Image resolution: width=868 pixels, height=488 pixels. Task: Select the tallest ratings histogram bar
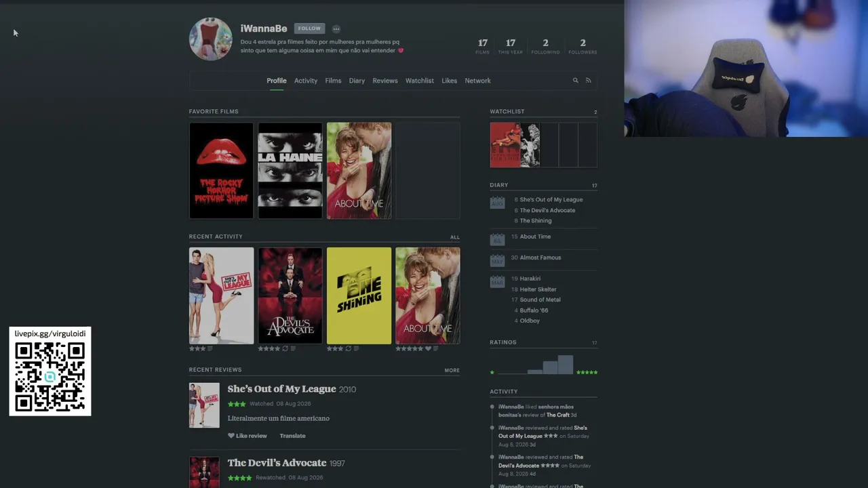pyautogui.click(x=566, y=365)
